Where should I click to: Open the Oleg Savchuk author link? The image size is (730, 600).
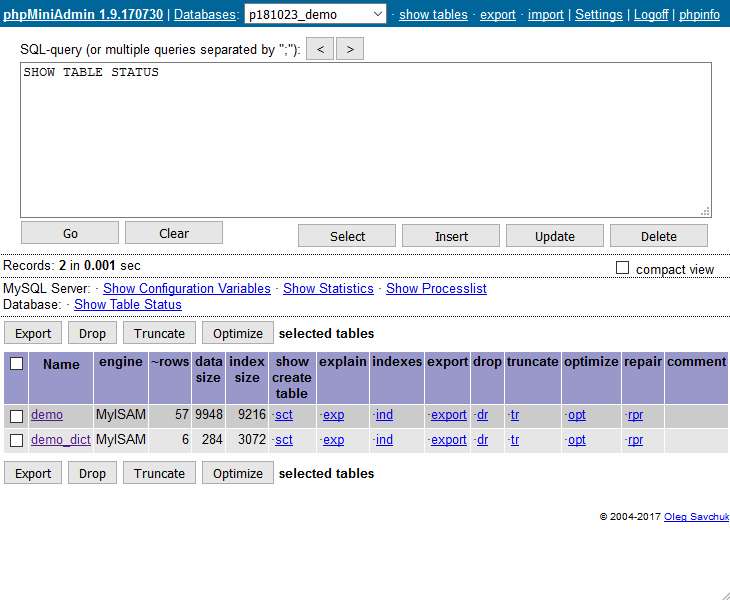[696, 517]
